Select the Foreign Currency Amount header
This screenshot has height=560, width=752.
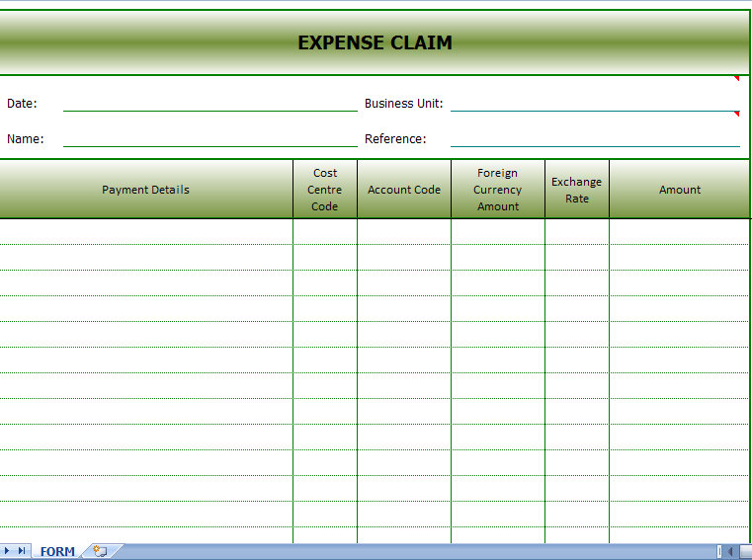[x=498, y=190]
